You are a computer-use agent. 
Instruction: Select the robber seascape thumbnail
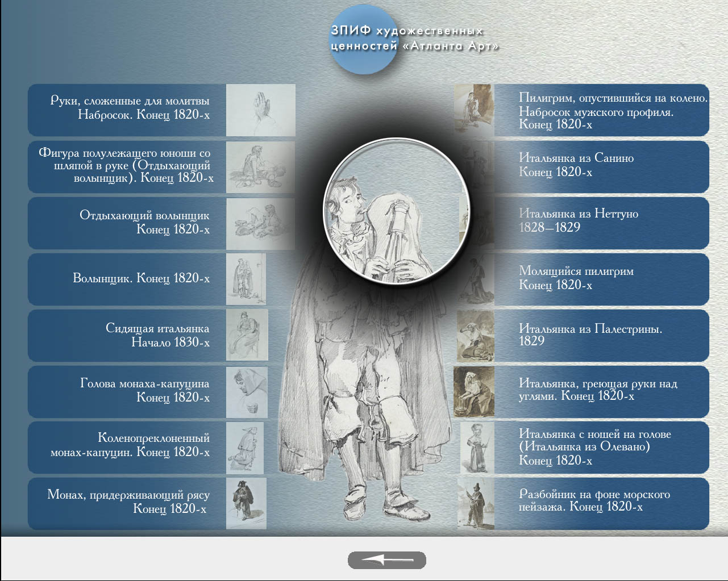(x=475, y=504)
